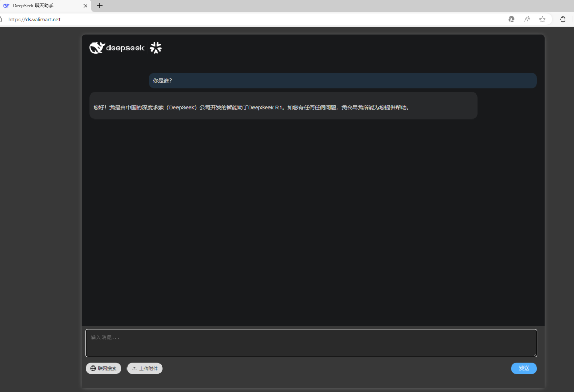Add page to favorites with star icon
The height and width of the screenshot is (392, 574).
542,20
